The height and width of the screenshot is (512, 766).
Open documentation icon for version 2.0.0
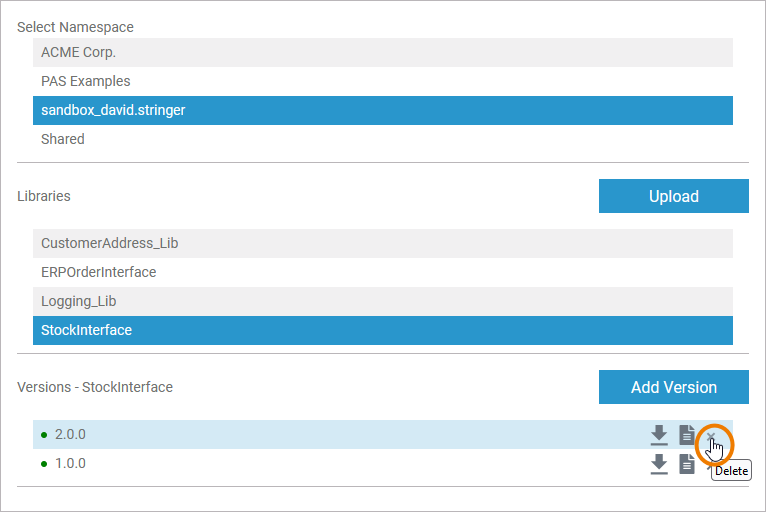click(x=686, y=435)
